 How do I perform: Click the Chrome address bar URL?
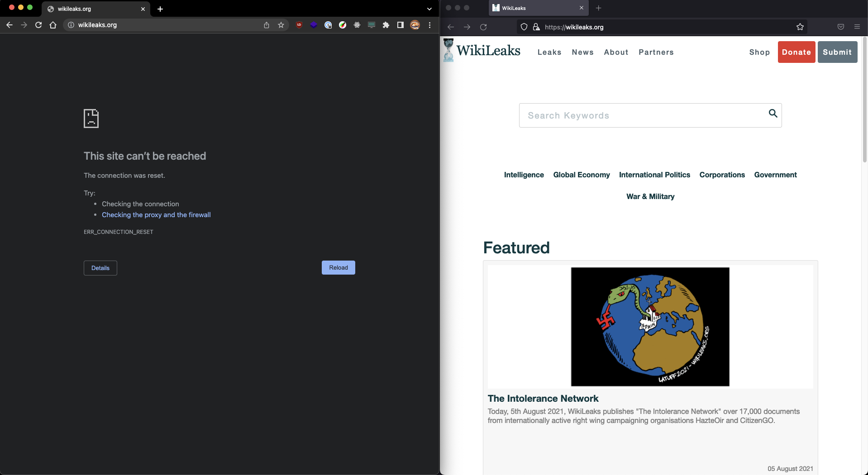tap(97, 25)
